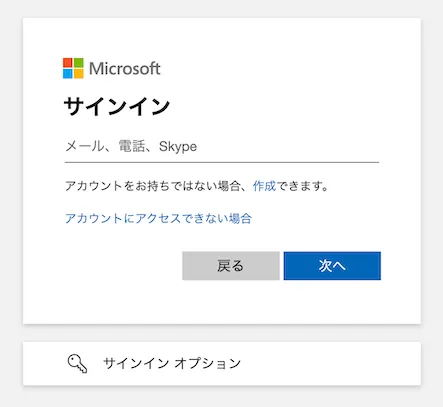Click the key icon for sign-in options

click(77, 364)
